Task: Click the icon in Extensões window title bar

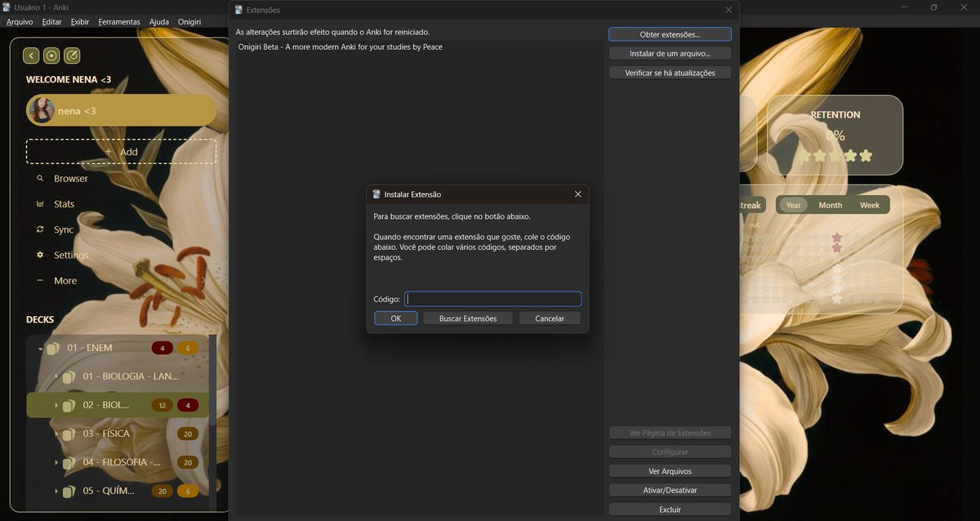Action: tap(238, 10)
